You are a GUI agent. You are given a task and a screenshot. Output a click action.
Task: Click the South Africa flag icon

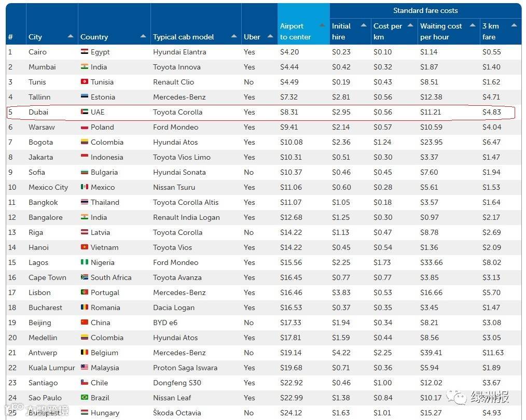[x=85, y=277]
